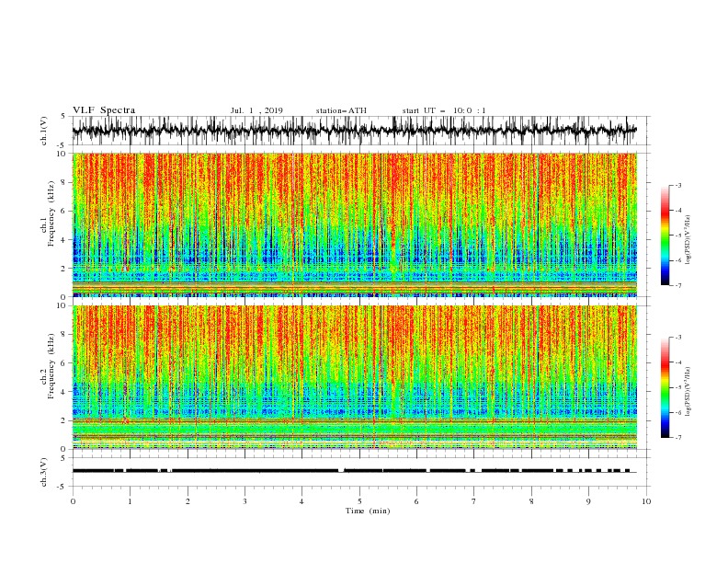728x563 pixels.
Task: Click the time axis tick label '8'
Action: pos(531,501)
